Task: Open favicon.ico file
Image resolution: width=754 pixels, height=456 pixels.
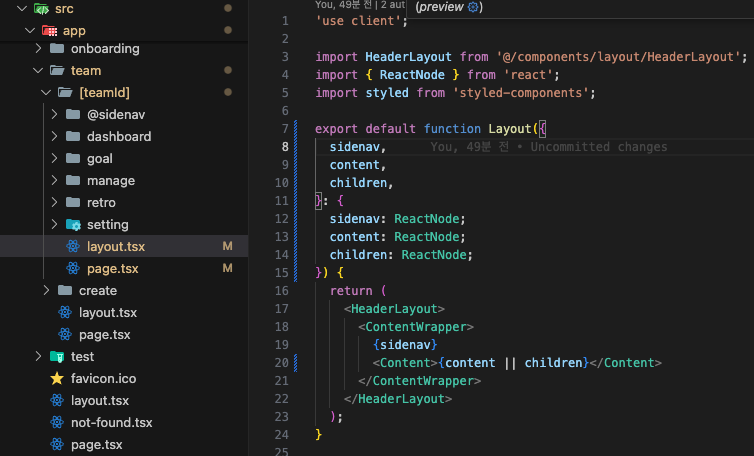Action: click(103, 379)
